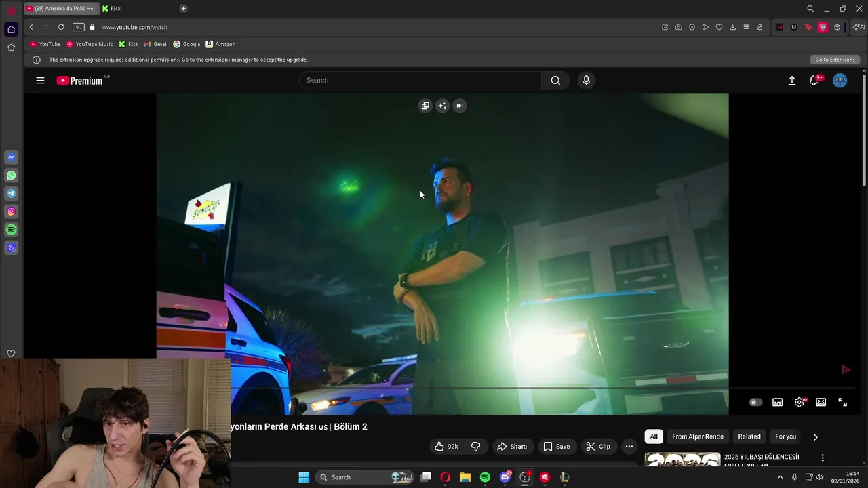The width and height of the screenshot is (868, 488).
Task: Open the YouTube account avatar menu
Action: pyautogui.click(x=840, y=81)
